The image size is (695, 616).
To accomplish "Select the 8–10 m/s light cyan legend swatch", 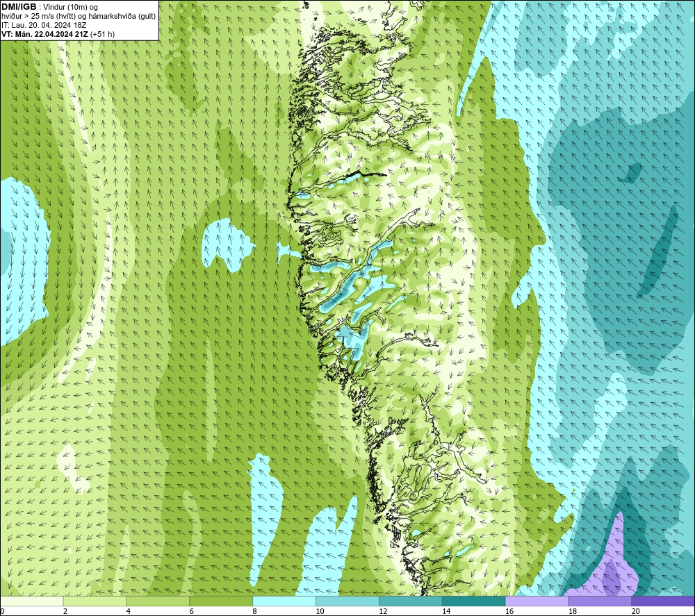I will coord(284,601).
